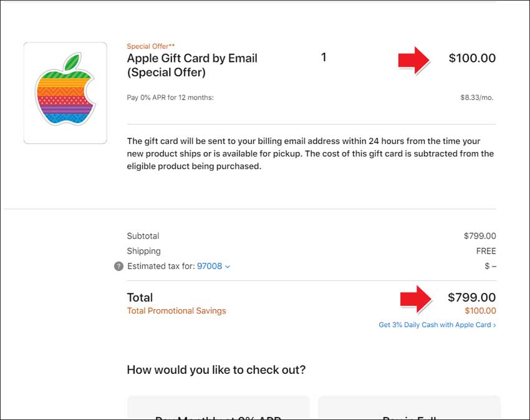Click the rainbow Apple logo gift card image
This screenshot has height=420, width=530.
pyautogui.click(x=65, y=93)
